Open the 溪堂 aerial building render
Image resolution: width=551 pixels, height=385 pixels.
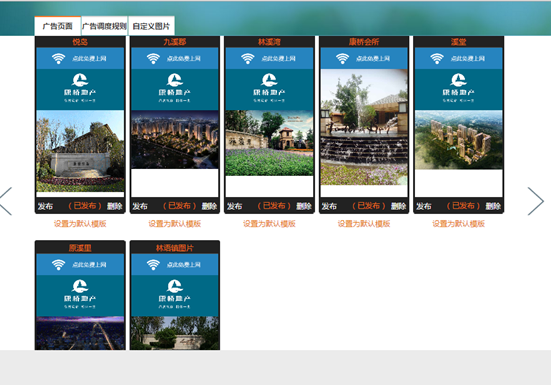coord(459,139)
